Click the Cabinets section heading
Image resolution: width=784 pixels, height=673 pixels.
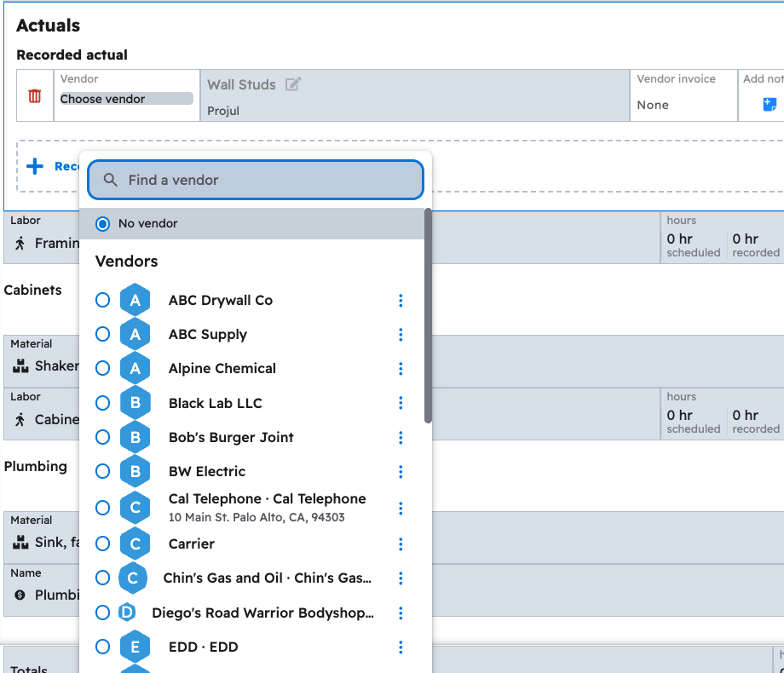point(33,290)
